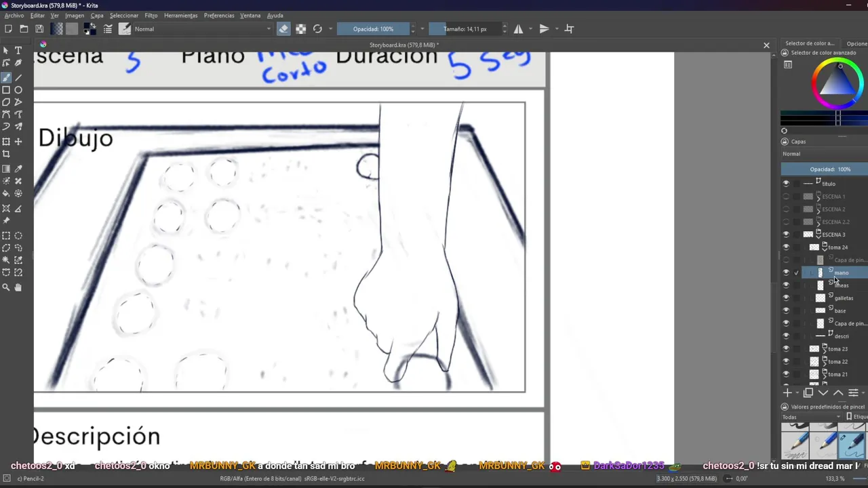Select the Gradient tool
The image size is (868, 488).
6,169
